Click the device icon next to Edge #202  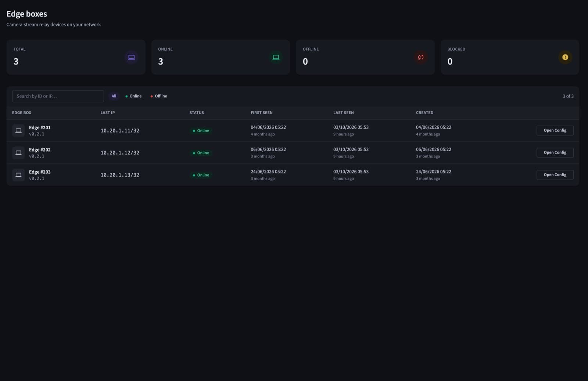[x=18, y=153]
